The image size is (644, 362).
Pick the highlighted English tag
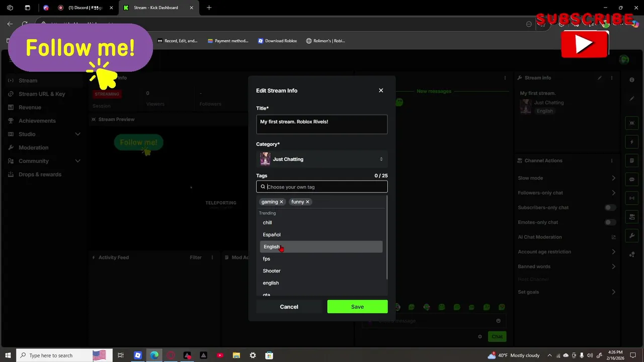click(321, 247)
